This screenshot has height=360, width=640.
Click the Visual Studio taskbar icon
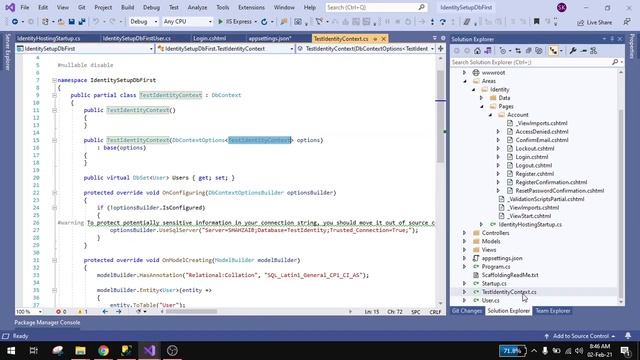(149, 351)
